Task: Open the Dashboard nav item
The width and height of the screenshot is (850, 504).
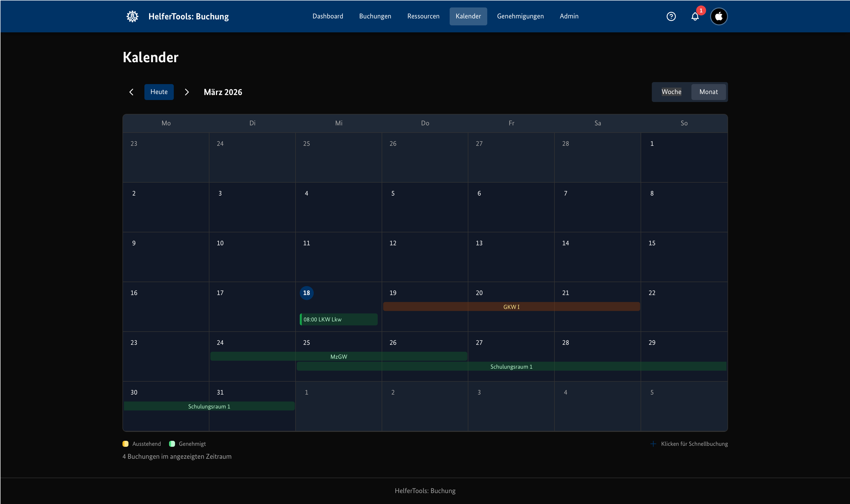Action: pyautogui.click(x=328, y=16)
